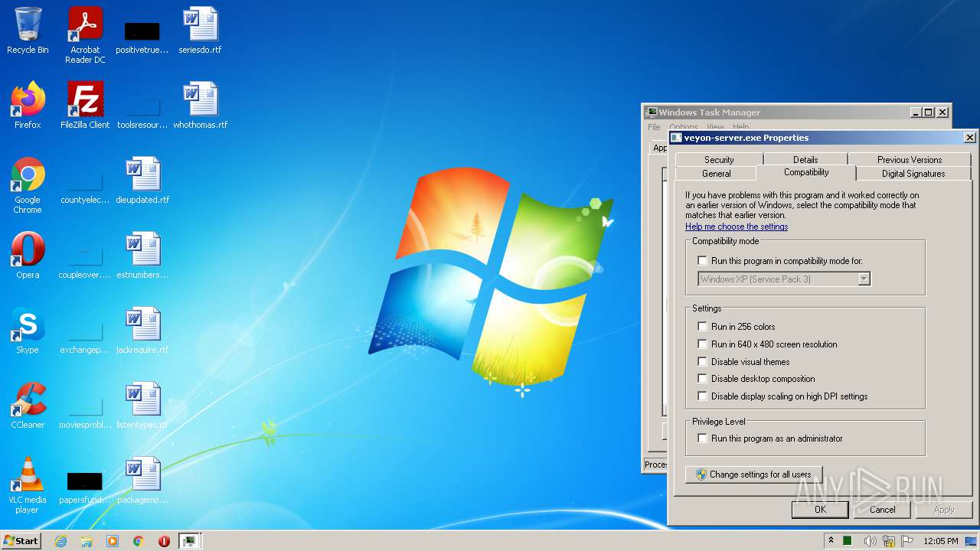This screenshot has width=980, height=551.
Task: Click the Task Manager taskbar button
Action: tap(189, 541)
